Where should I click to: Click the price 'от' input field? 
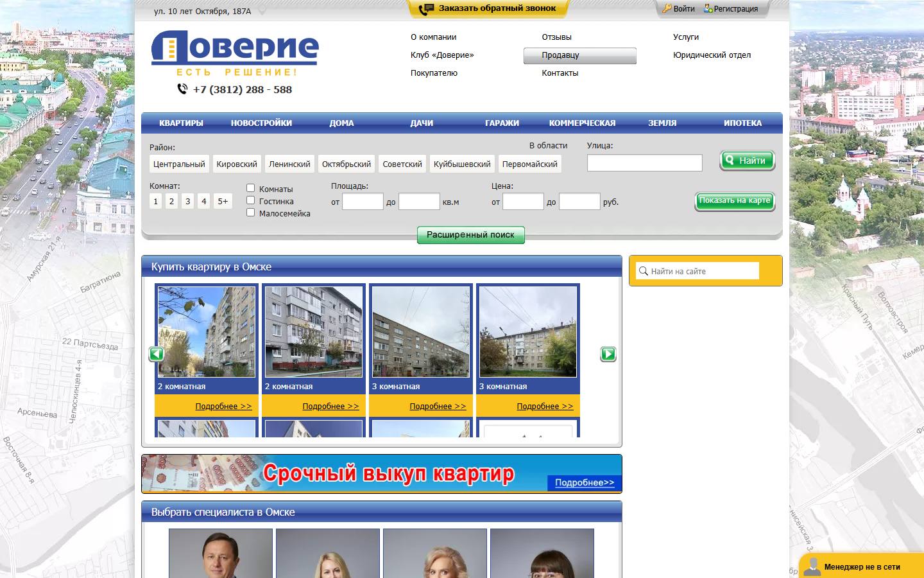pos(523,202)
